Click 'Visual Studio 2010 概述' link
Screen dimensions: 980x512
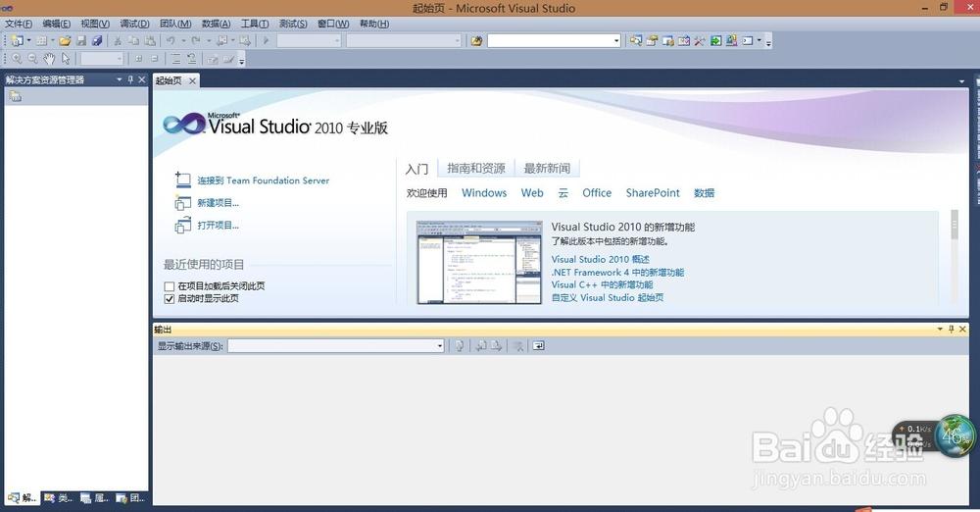[600, 259]
